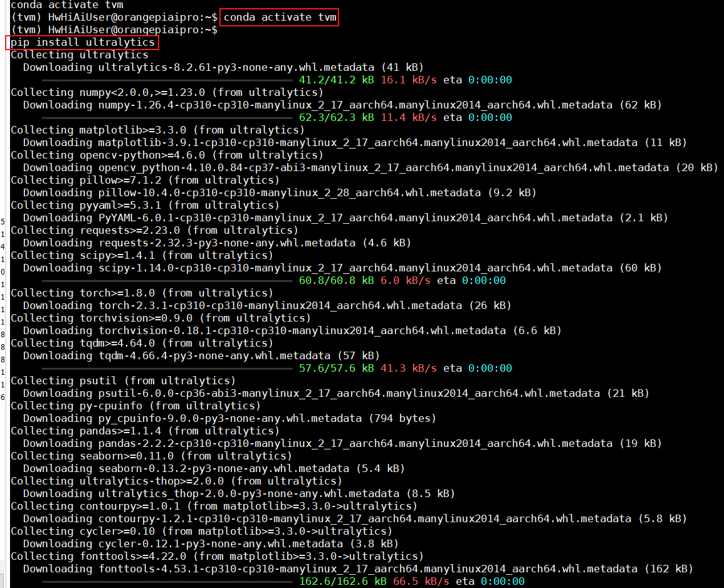This screenshot has width=724, height=588.
Task: Click the '66.5 kB/s' download speed
Action: (421, 582)
